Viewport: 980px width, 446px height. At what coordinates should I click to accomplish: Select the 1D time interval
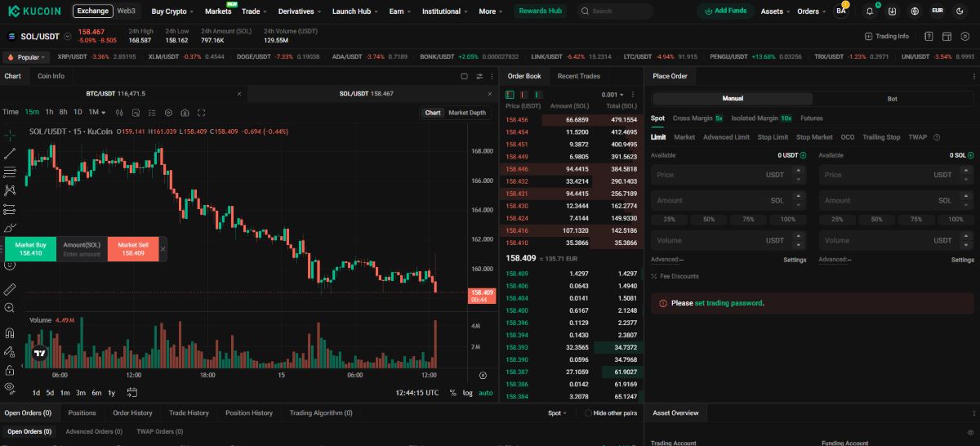point(78,112)
